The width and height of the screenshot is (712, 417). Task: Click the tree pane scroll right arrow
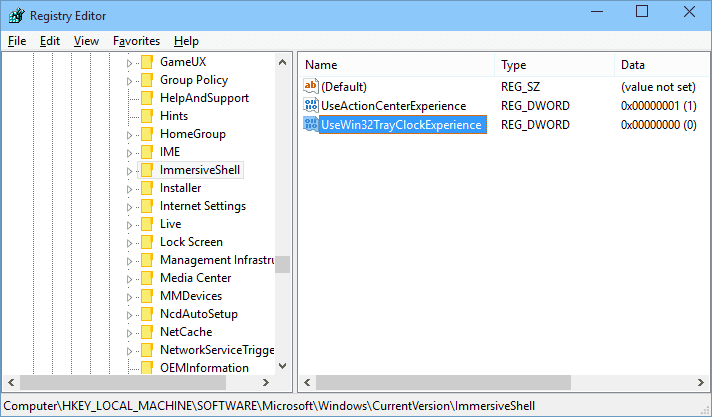pyautogui.click(x=266, y=382)
